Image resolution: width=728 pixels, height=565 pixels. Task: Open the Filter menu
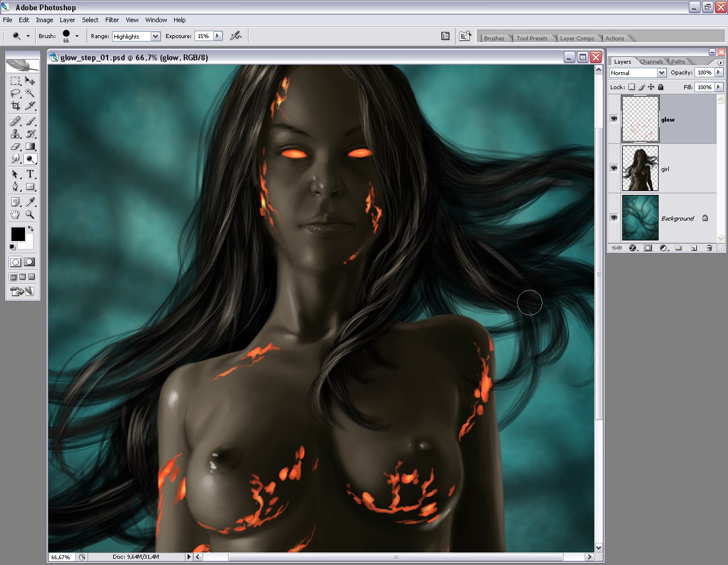(112, 20)
